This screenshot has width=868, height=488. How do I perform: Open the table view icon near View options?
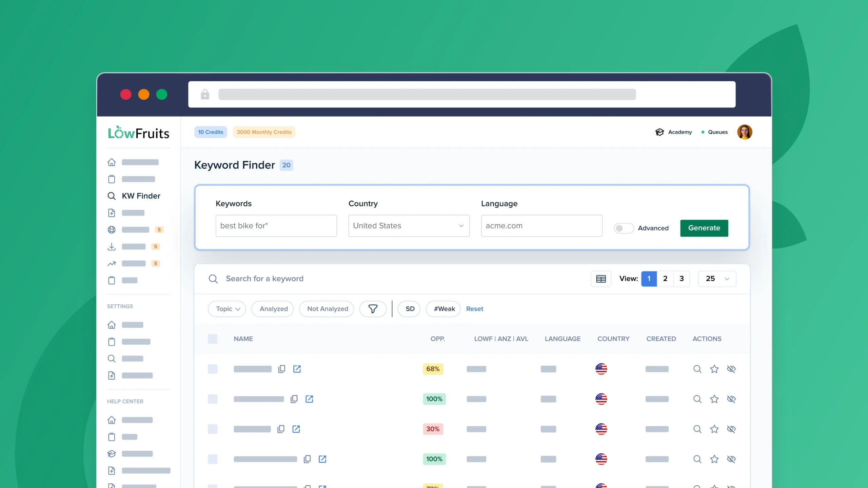click(600, 279)
